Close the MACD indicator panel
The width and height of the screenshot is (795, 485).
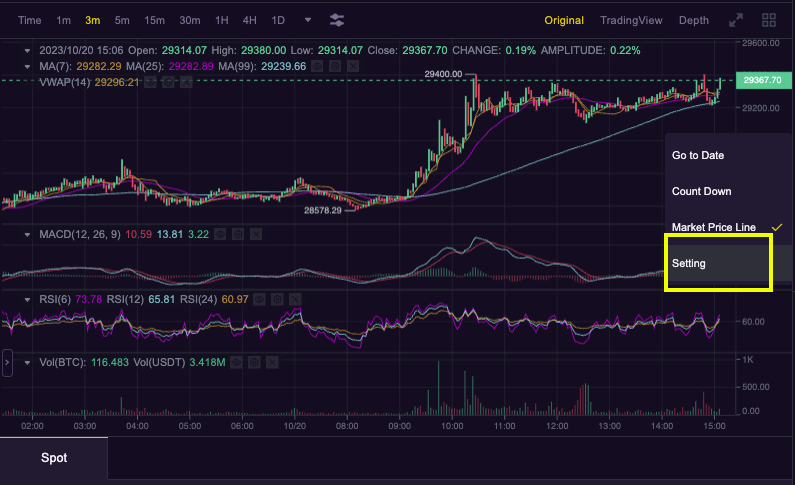(x=255, y=234)
